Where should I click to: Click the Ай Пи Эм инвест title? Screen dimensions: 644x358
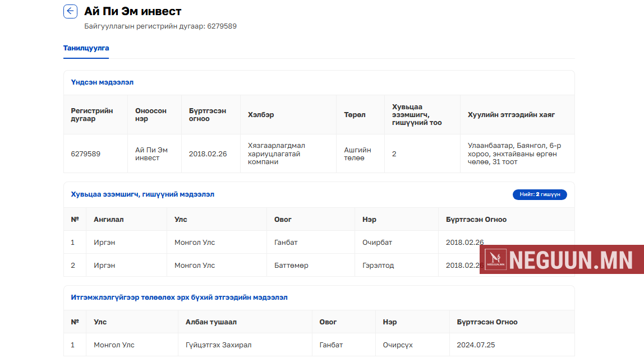point(133,11)
